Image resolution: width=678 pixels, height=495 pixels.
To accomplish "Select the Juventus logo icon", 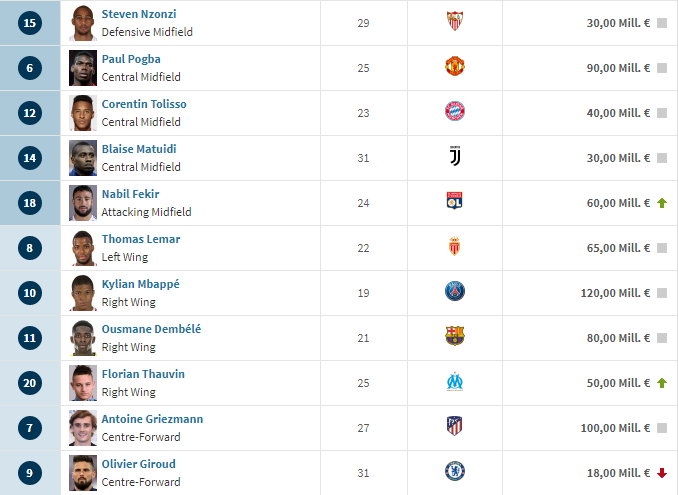I will [x=454, y=156].
